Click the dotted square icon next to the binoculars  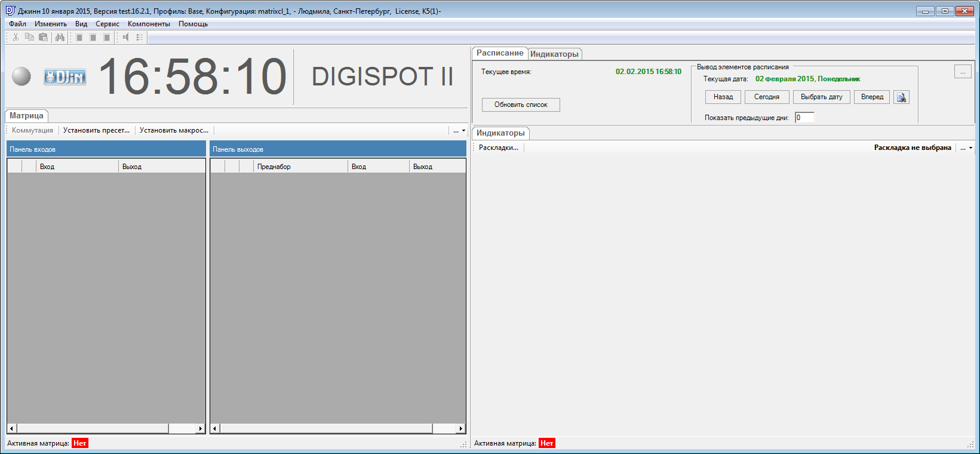(x=79, y=37)
